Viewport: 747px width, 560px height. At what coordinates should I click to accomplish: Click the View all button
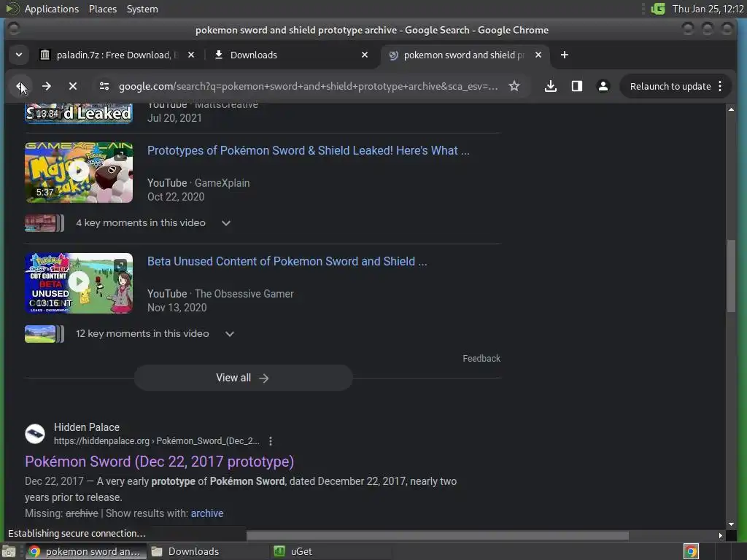point(243,378)
